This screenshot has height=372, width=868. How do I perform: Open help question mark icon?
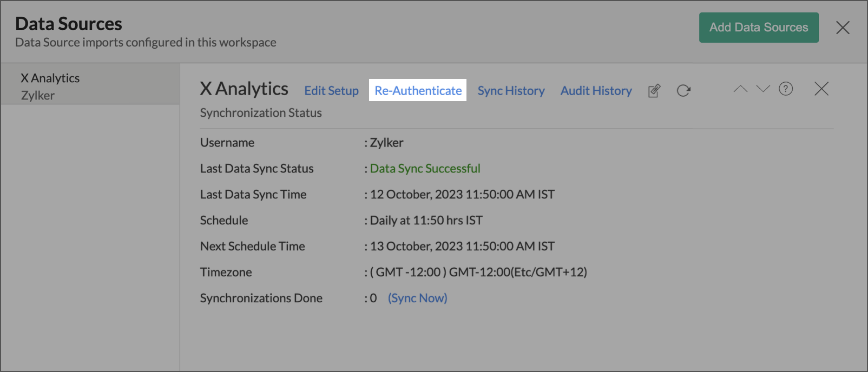[x=786, y=89]
